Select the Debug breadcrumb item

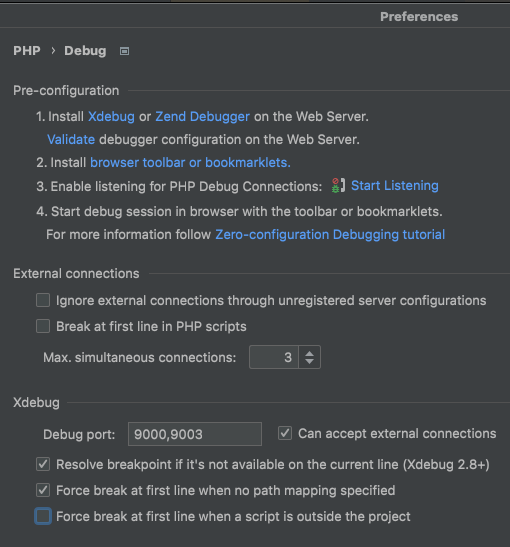point(85,51)
